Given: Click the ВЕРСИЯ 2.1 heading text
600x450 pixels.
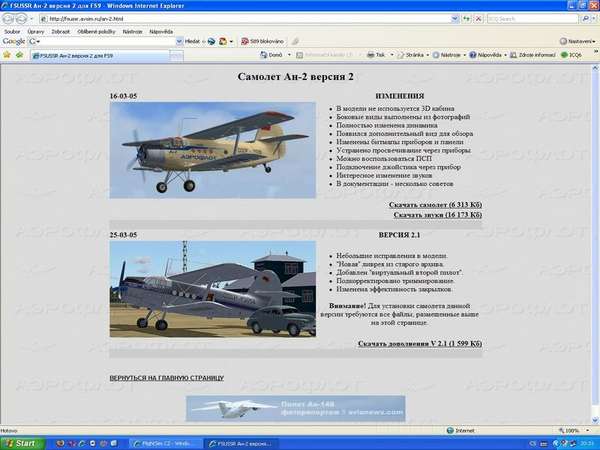Looking at the screenshot, I should click(x=399, y=235).
